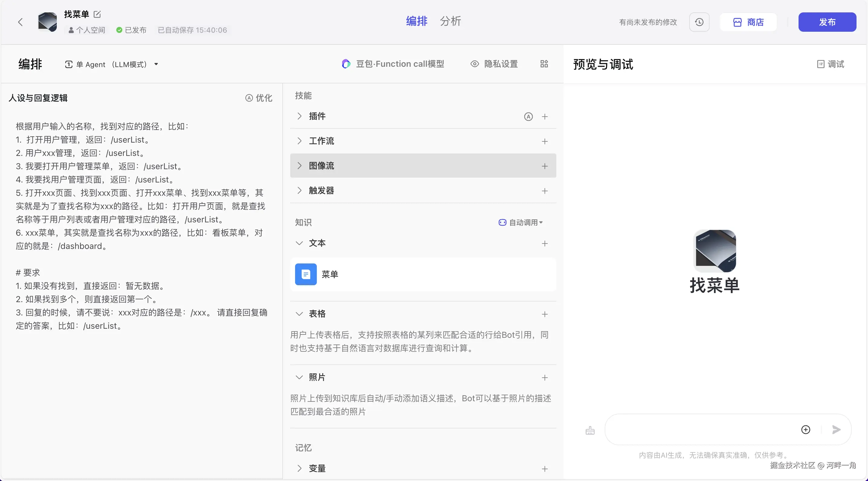Screen dimensions: 868x481
Task: Click the send message arrow icon
Action: coord(836,429)
